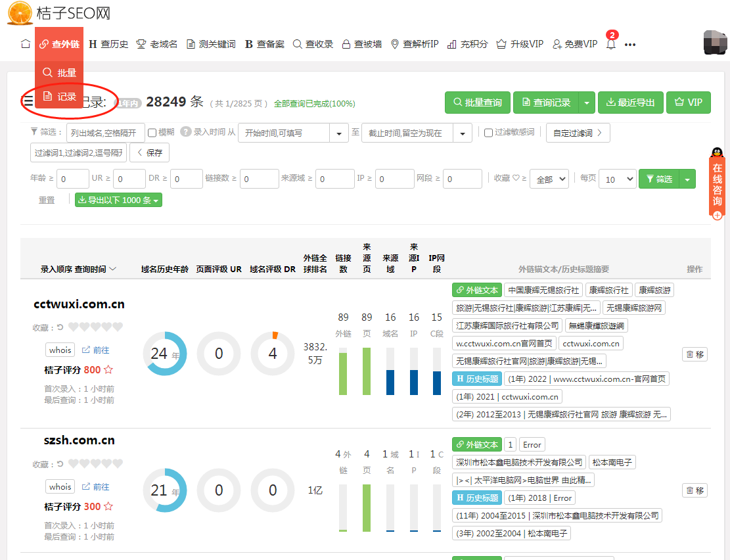Open the 查历史 menu item
This screenshot has width=730, height=560.
click(108, 44)
